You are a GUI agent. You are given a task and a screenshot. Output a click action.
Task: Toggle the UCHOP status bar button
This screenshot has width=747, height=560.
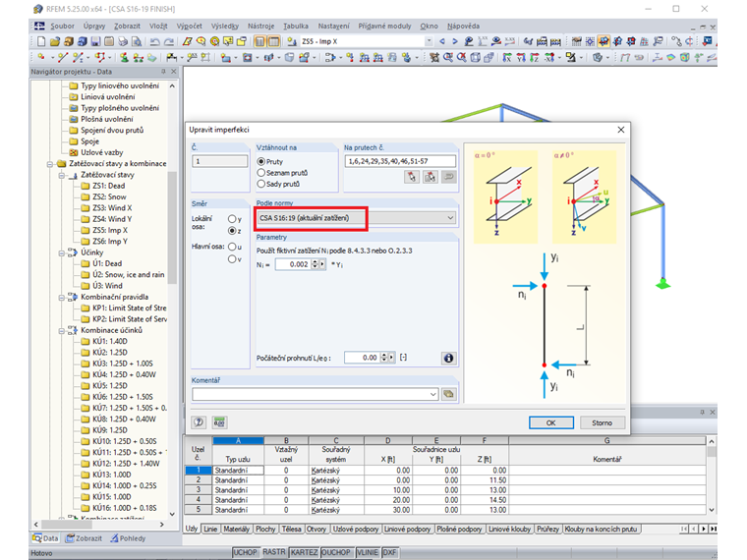(x=246, y=552)
